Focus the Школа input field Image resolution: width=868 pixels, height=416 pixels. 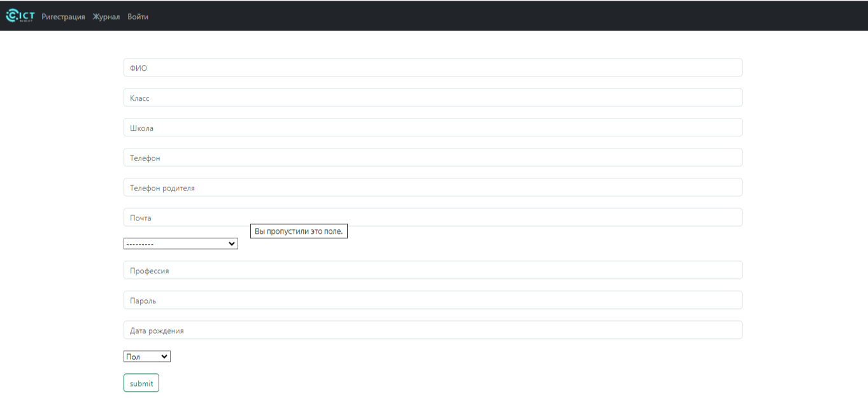(433, 127)
